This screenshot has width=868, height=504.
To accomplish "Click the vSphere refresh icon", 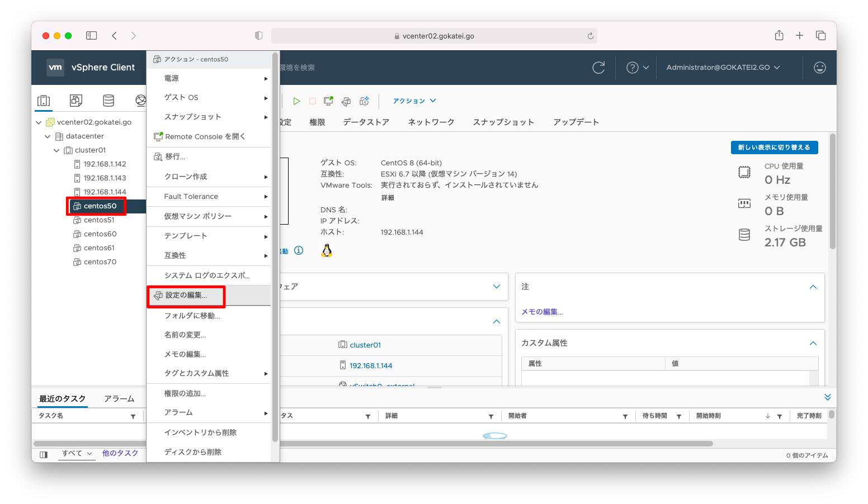I will point(598,68).
